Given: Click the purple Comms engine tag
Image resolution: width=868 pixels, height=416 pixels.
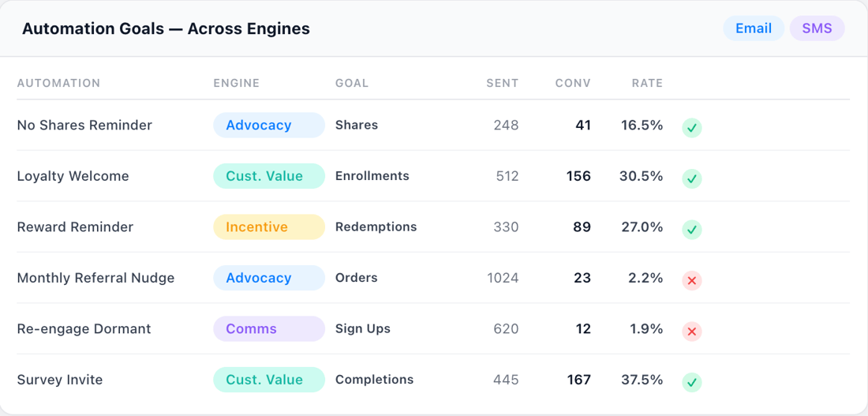Looking at the screenshot, I should tap(268, 328).
